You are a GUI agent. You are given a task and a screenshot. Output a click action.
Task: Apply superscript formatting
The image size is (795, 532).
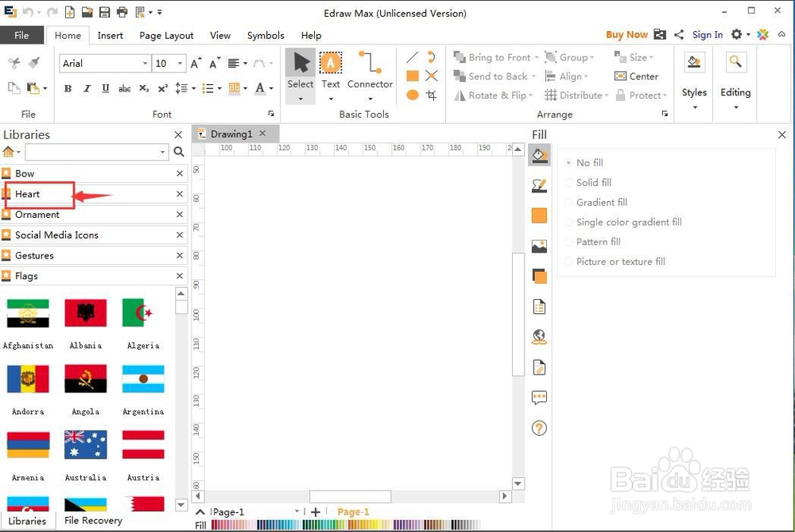pos(163,89)
